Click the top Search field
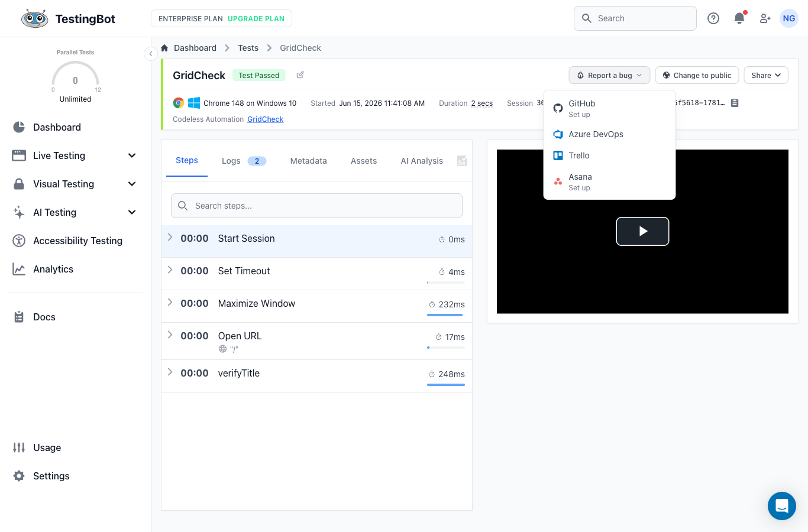Image resolution: width=808 pixels, height=532 pixels. [x=635, y=18]
